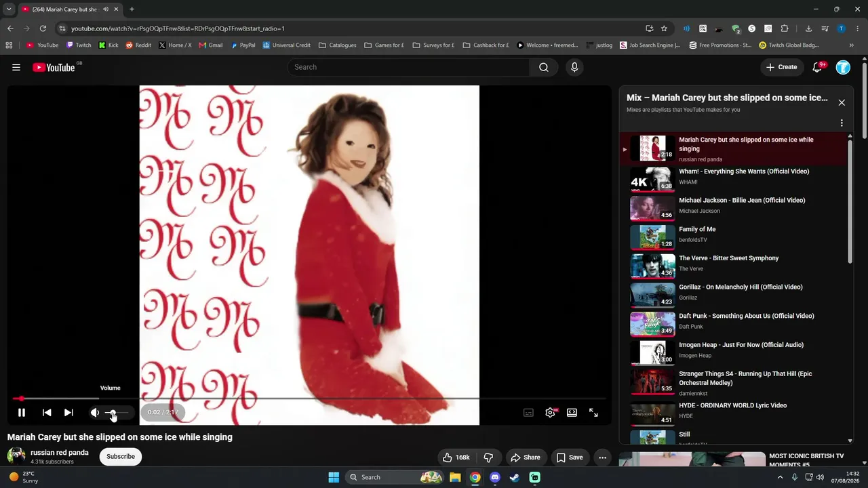Share this video
The image size is (868, 488).
pyautogui.click(x=526, y=457)
